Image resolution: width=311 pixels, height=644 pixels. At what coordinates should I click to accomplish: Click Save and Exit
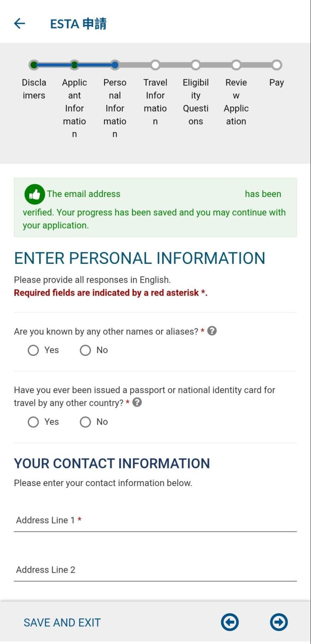tap(62, 622)
